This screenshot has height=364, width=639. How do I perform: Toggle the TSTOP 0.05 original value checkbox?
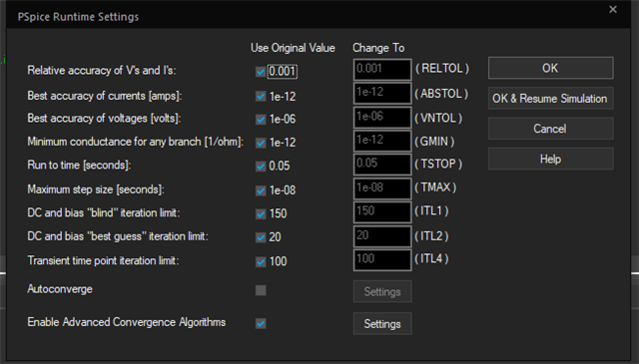pos(261,167)
